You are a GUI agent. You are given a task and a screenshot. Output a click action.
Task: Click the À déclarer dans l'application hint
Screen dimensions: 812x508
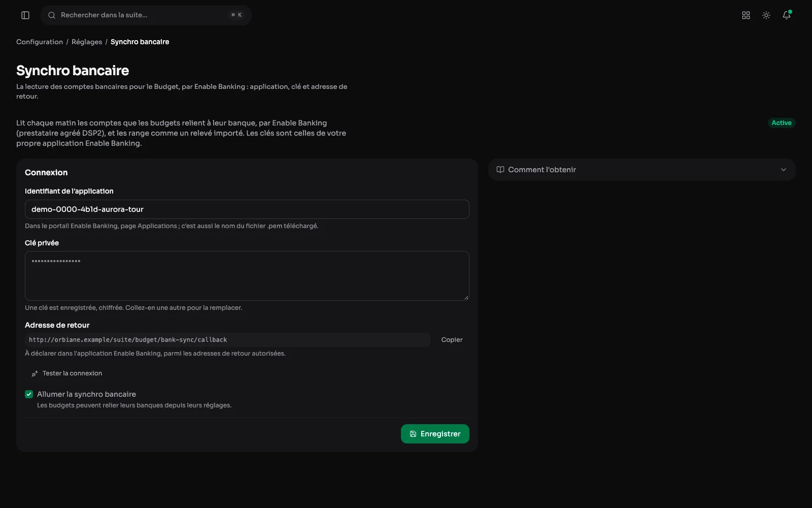[x=155, y=354]
